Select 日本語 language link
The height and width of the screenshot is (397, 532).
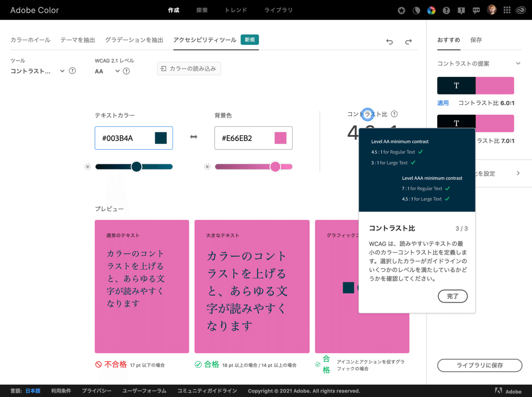(x=32, y=391)
